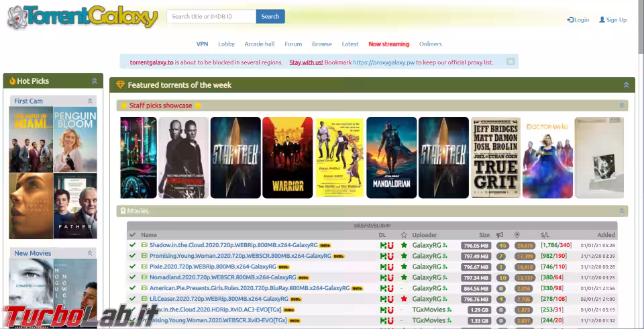
Task: Collapse the Staff picks showcase
Action: 622,105
